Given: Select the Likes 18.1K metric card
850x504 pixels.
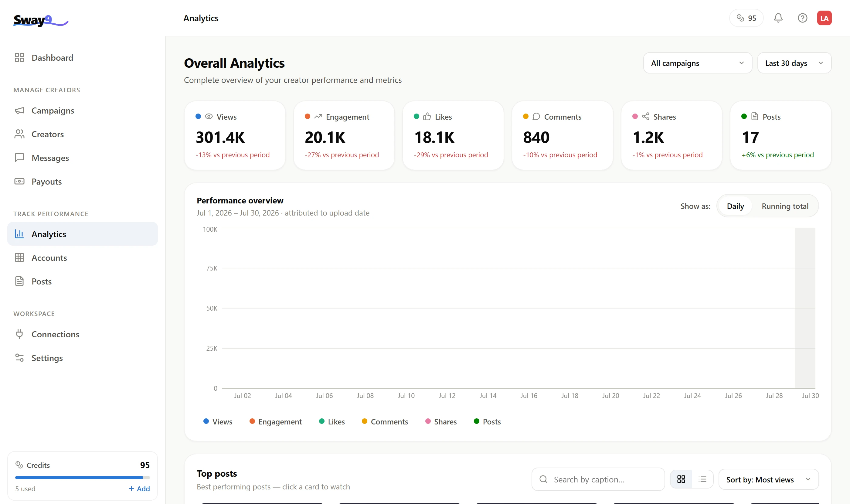Looking at the screenshot, I should point(453,135).
